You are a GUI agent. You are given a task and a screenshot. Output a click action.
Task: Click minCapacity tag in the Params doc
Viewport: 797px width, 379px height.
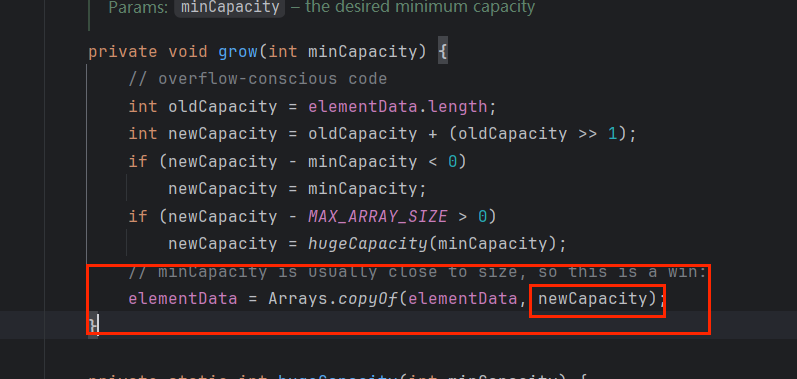pyautogui.click(x=230, y=8)
